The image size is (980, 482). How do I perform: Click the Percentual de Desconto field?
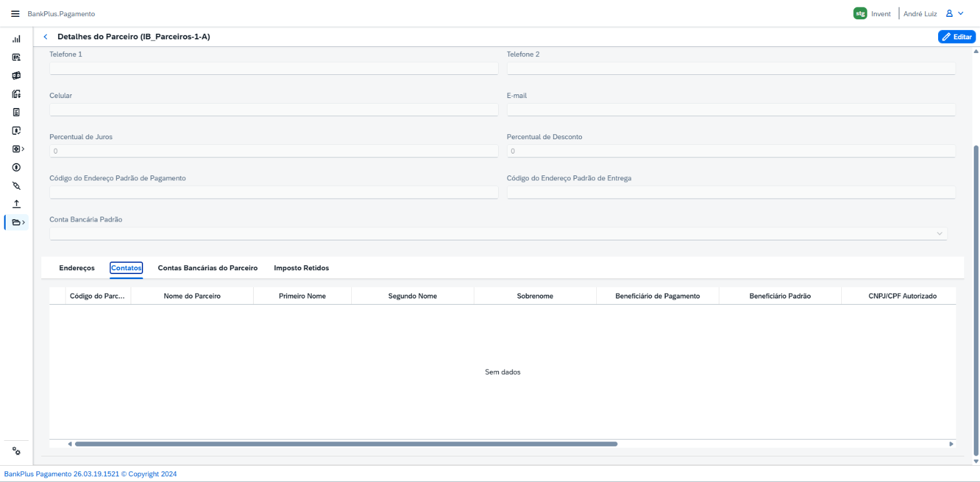point(731,151)
